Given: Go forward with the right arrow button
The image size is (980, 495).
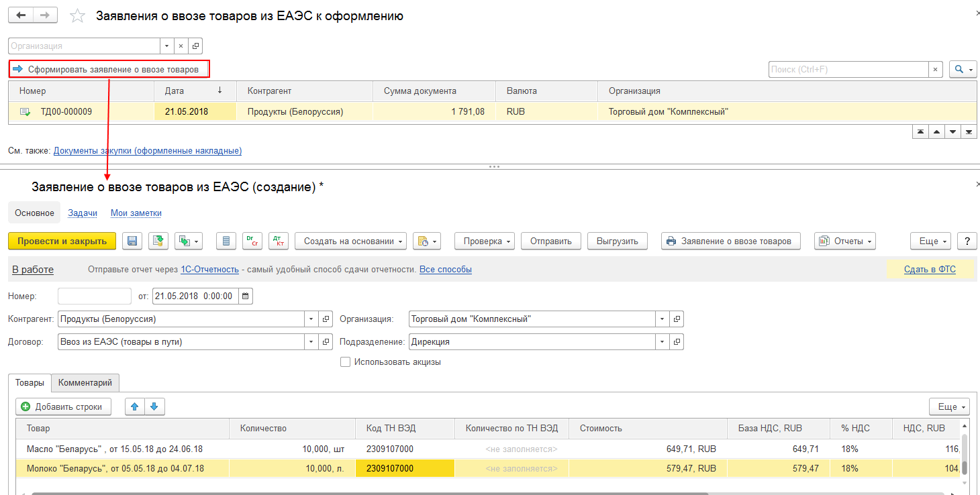Looking at the screenshot, I should (x=44, y=15).
